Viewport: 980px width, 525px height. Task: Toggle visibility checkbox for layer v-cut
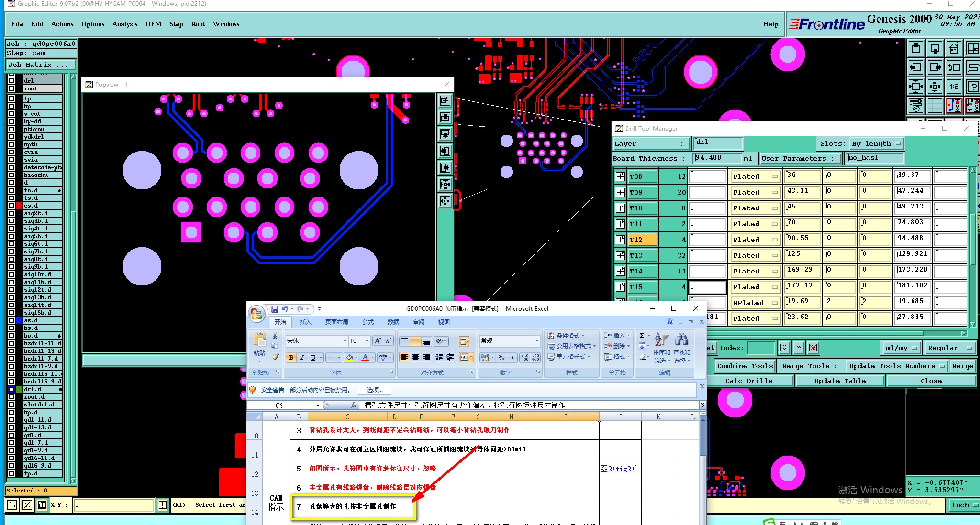click(11, 114)
